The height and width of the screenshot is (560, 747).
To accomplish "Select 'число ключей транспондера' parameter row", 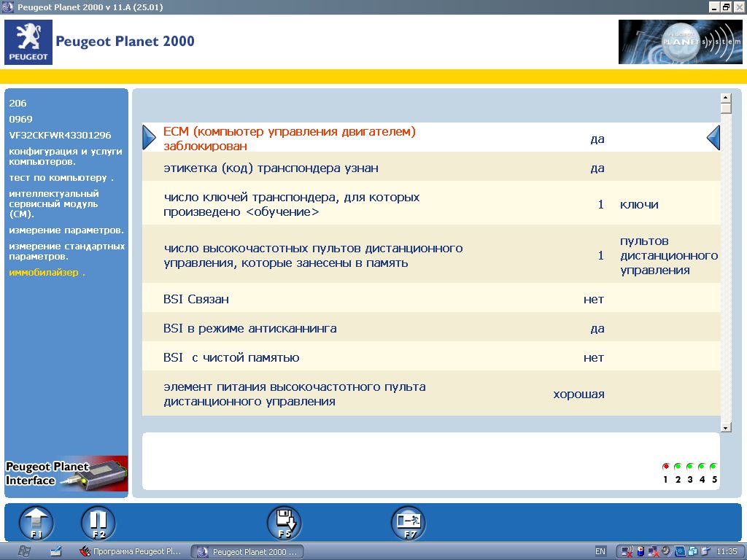I will click(x=431, y=204).
